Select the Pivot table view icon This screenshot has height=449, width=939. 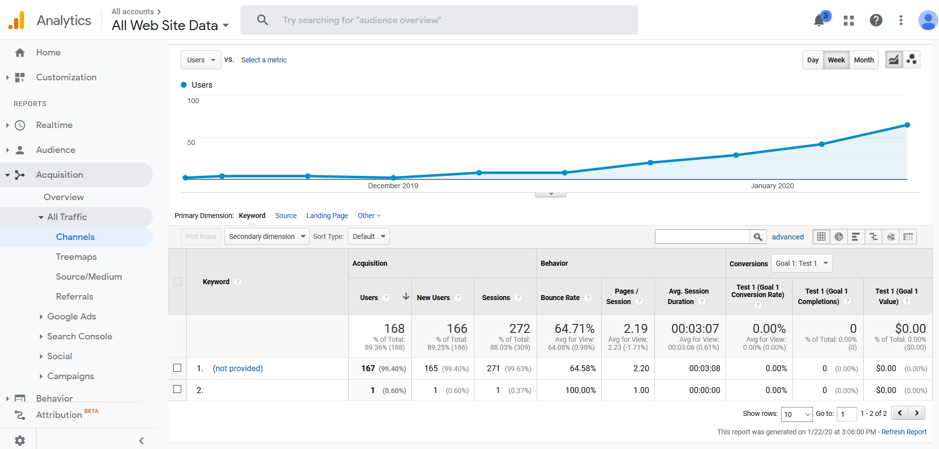908,237
